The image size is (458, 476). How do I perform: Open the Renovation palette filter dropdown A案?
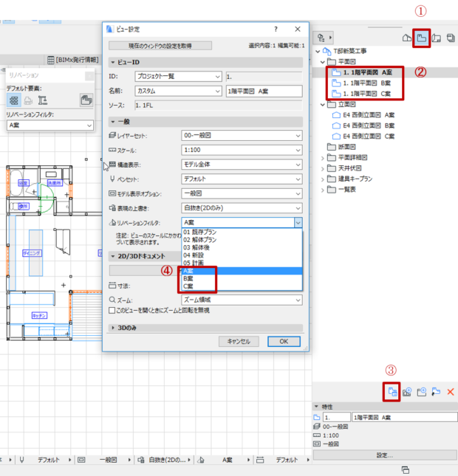click(x=50, y=125)
